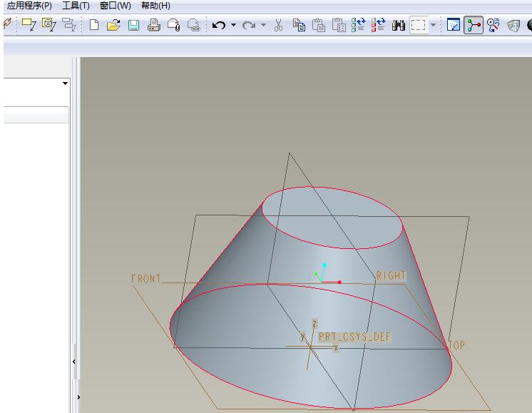This screenshot has width=532, height=413.
Task: Open the 窗口(W) menu
Action: [115, 6]
